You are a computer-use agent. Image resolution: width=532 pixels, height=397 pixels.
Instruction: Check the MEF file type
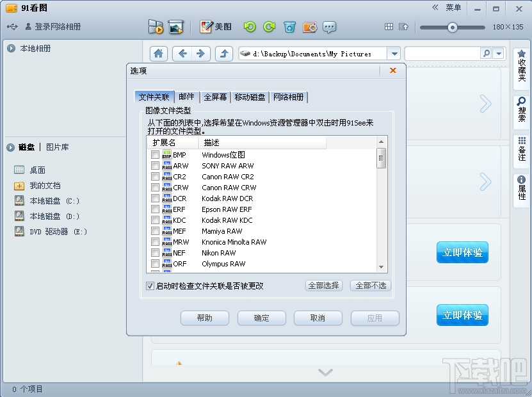point(155,231)
